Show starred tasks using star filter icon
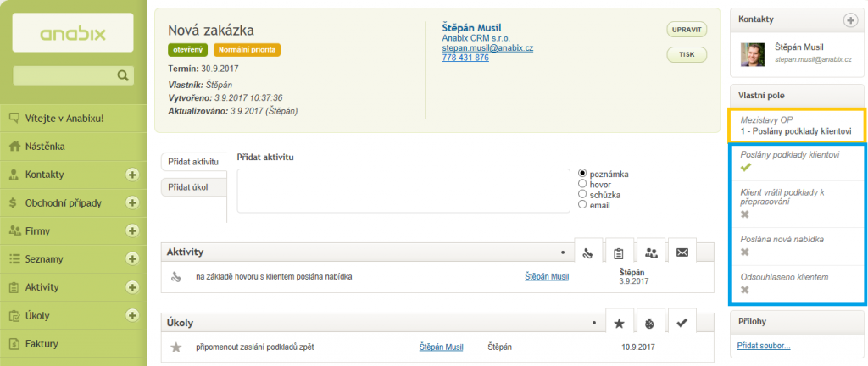This screenshot has width=868, height=366. [620, 324]
